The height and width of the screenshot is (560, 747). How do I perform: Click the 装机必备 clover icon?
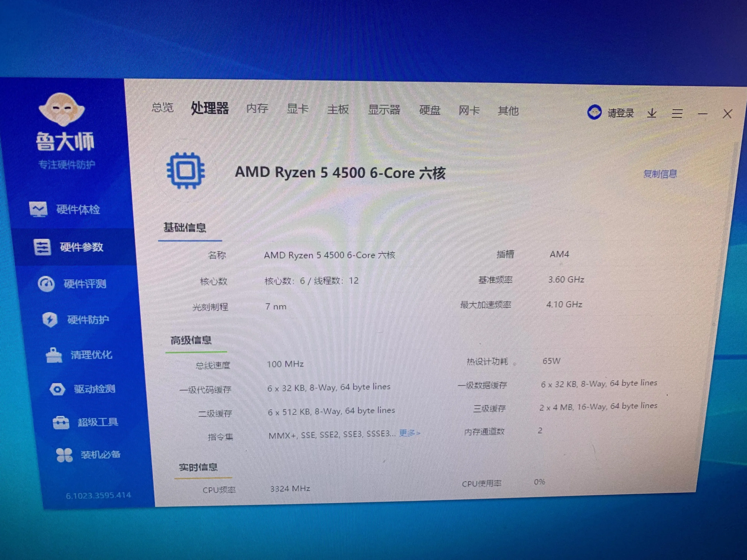click(x=64, y=455)
